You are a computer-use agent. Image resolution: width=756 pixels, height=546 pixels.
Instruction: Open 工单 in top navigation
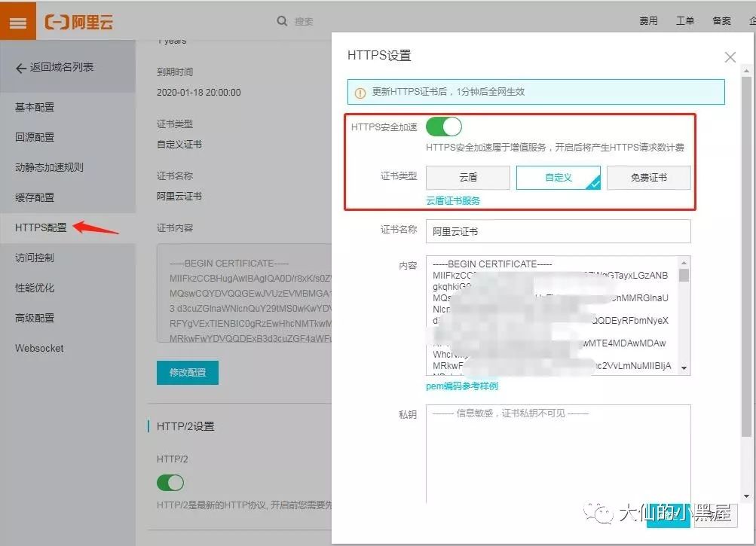(685, 21)
